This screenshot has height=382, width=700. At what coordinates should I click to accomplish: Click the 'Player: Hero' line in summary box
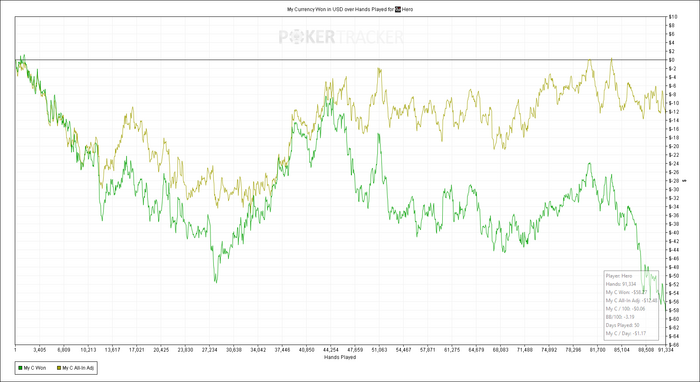pos(619,276)
